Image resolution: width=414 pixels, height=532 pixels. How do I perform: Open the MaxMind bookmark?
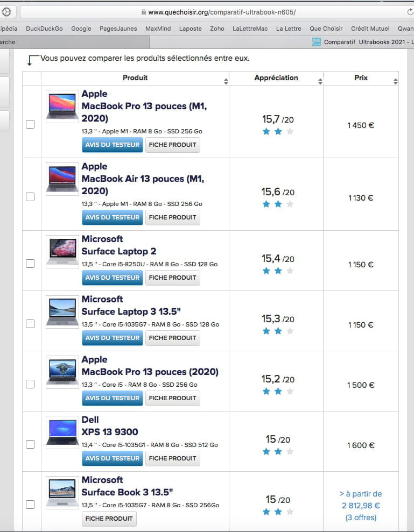[x=158, y=29]
